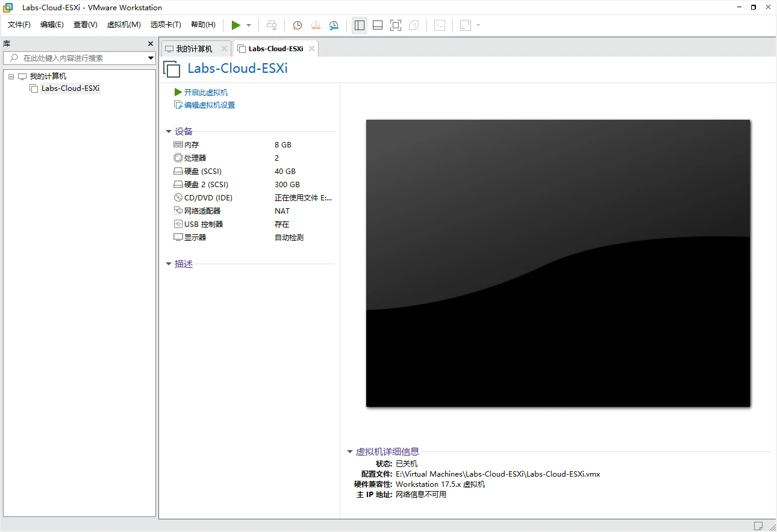Collapse the 设备 section
Viewport: 777px width, 532px height.
[x=169, y=132]
